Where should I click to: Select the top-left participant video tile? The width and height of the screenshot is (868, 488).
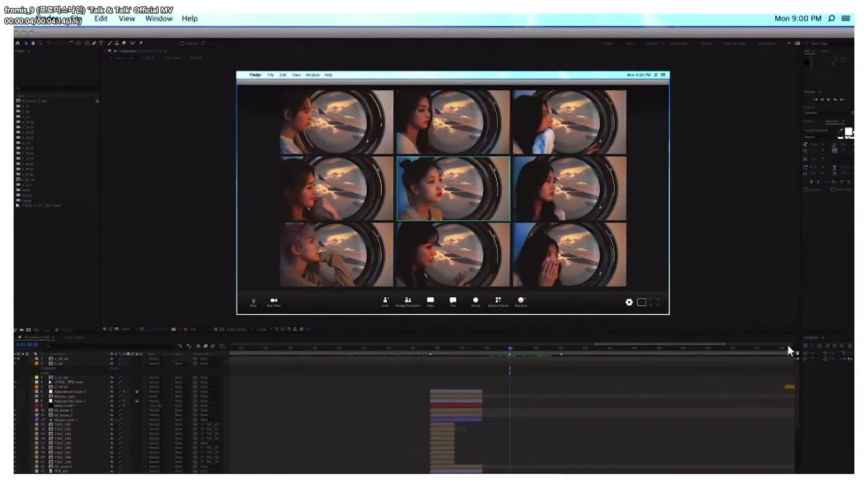[337, 123]
